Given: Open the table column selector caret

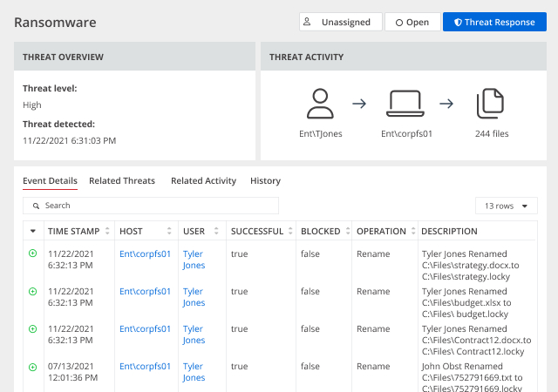Looking at the screenshot, I should point(33,231).
